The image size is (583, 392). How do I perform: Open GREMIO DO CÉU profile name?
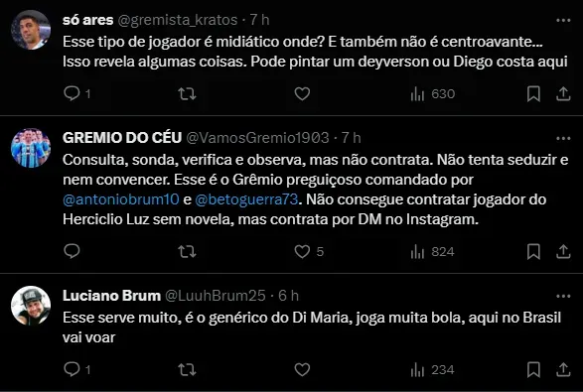[x=122, y=138]
